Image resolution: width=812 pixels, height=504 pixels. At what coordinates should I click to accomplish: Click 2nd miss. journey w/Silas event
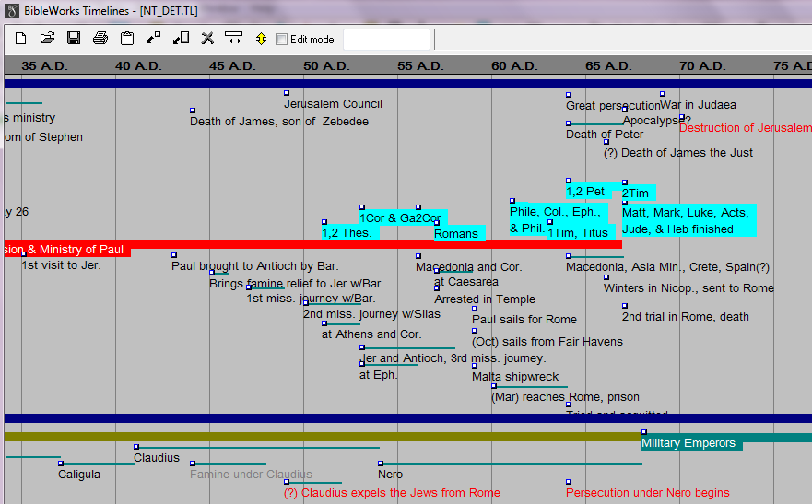(371, 314)
